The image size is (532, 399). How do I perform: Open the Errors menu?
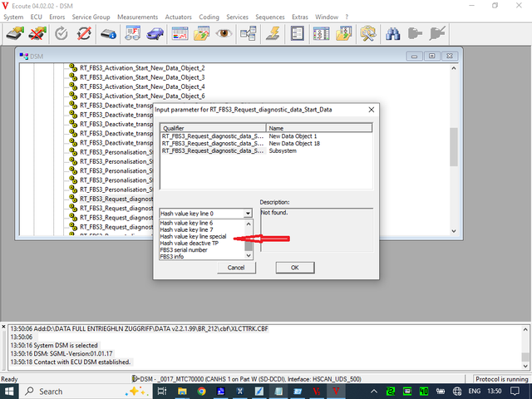tap(57, 17)
